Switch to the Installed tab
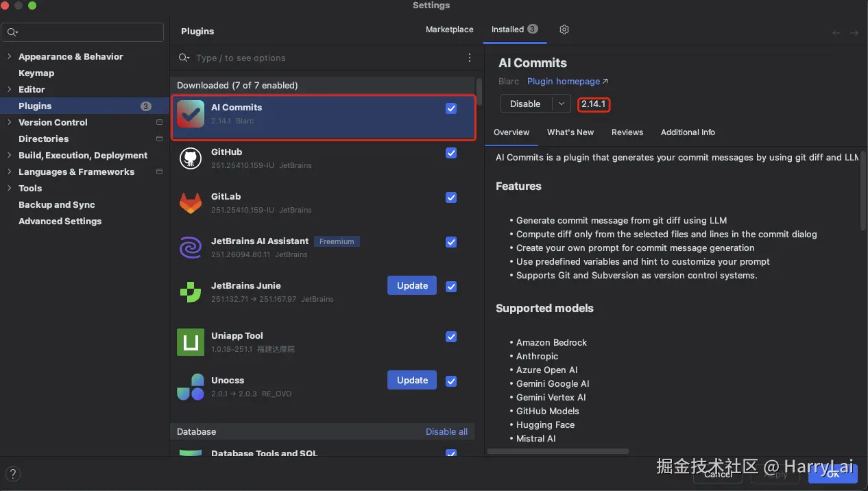 (x=514, y=29)
